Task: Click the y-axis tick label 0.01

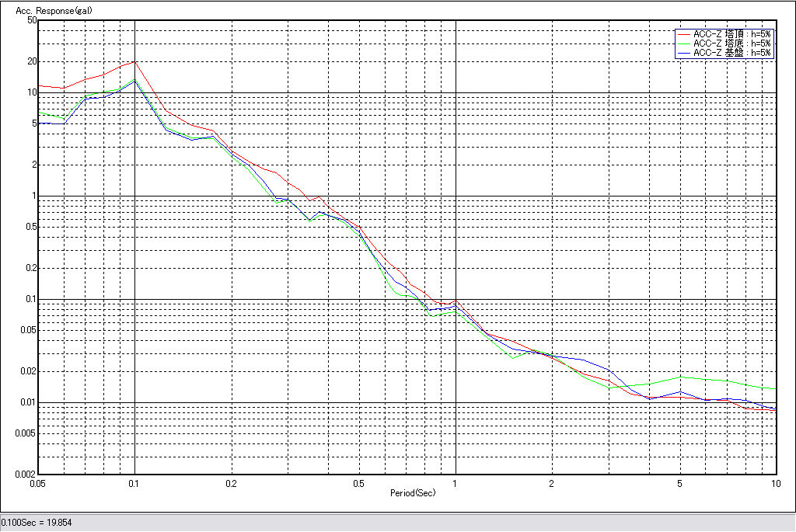Action: 30,402
